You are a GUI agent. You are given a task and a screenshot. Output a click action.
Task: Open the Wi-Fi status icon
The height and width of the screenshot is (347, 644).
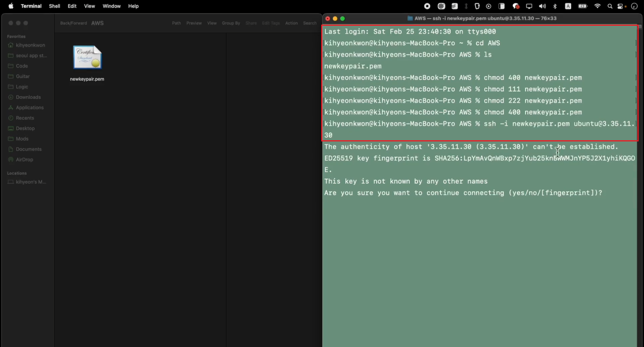point(597,6)
